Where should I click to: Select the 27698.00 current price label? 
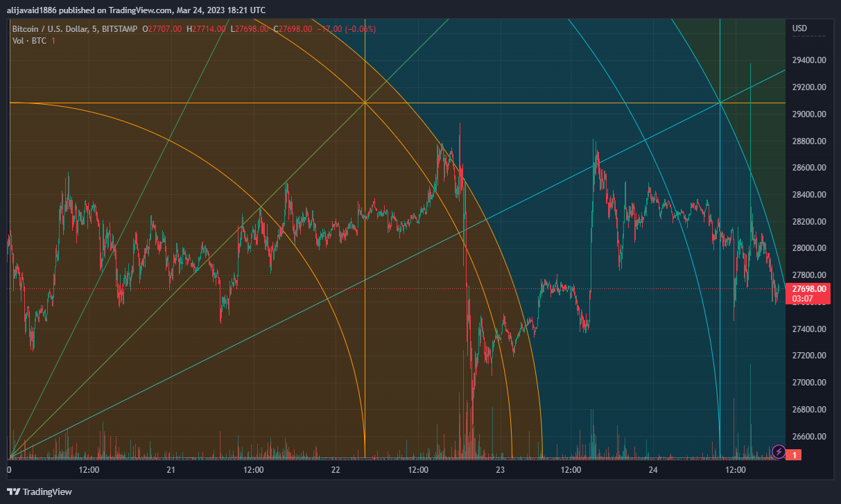point(810,288)
